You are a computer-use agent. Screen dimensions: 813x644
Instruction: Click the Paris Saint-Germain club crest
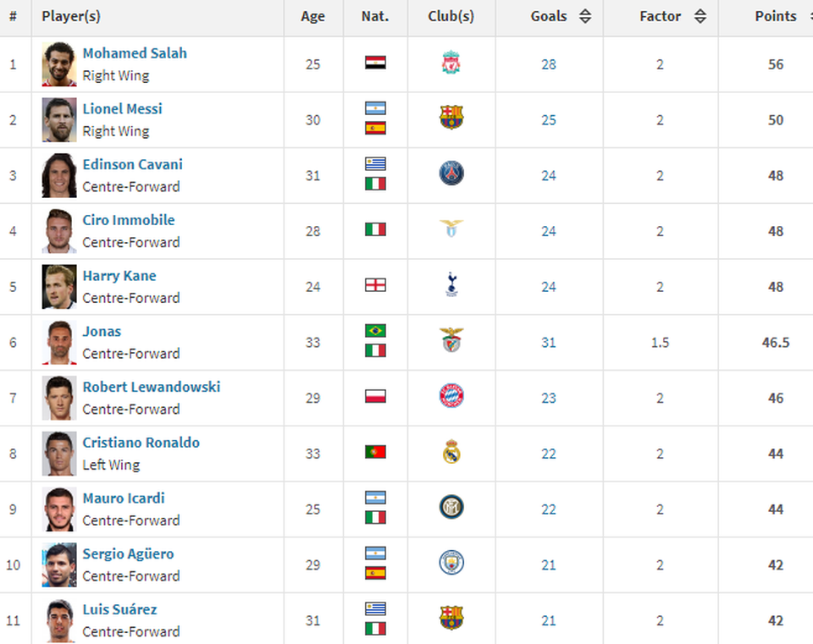451,174
